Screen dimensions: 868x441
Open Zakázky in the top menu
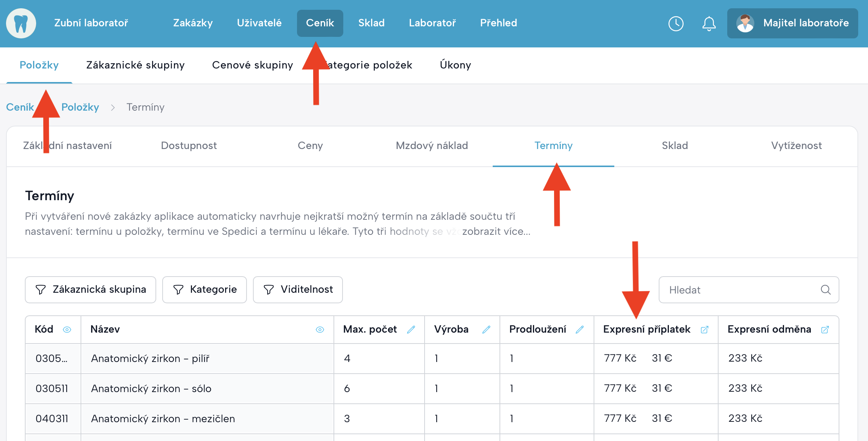193,23
